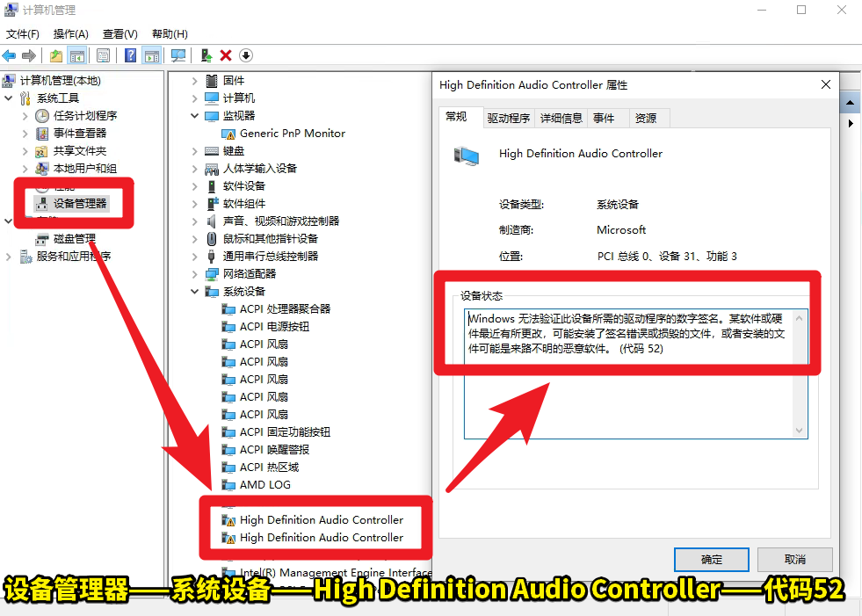Open the 文件(F) menu
862x616 pixels.
(x=23, y=34)
